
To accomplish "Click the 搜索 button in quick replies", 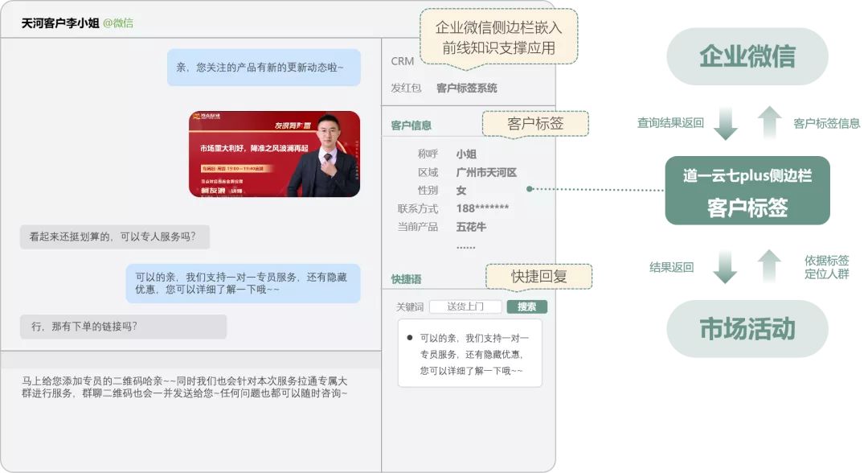I will pyautogui.click(x=526, y=306).
